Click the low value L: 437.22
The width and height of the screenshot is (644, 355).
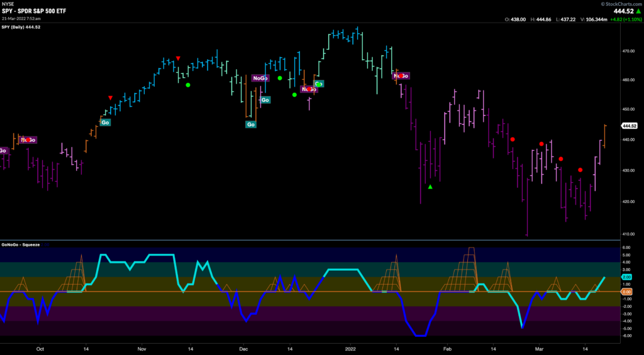pyautogui.click(x=565, y=19)
